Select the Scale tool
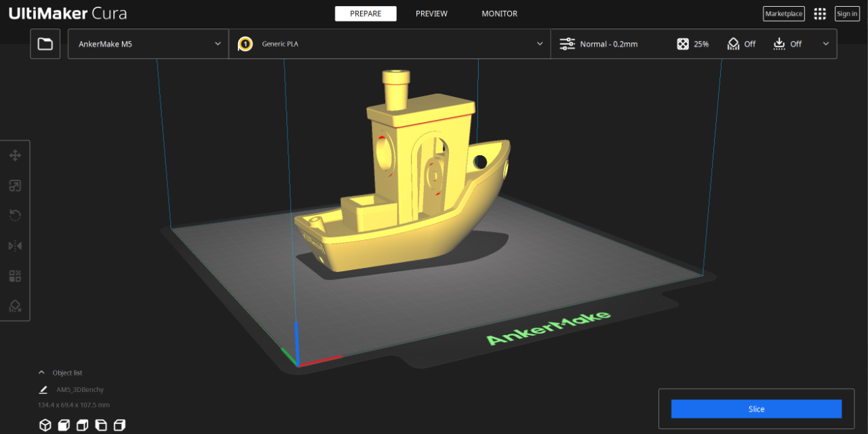 [14, 185]
